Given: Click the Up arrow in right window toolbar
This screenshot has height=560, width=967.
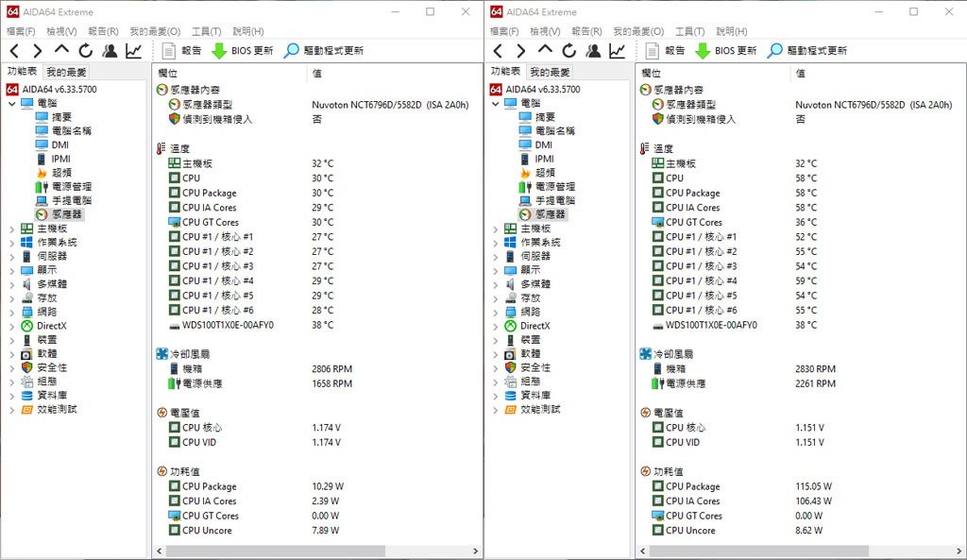Looking at the screenshot, I should pyautogui.click(x=545, y=49).
